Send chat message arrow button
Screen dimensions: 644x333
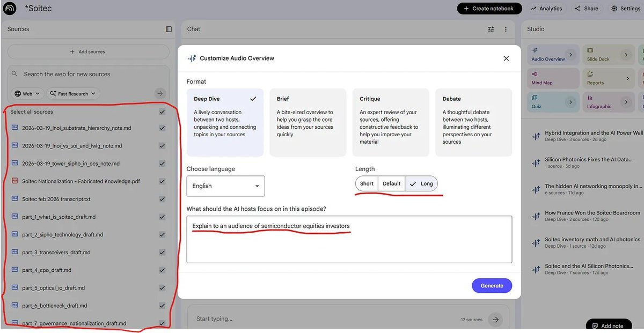click(496, 319)
